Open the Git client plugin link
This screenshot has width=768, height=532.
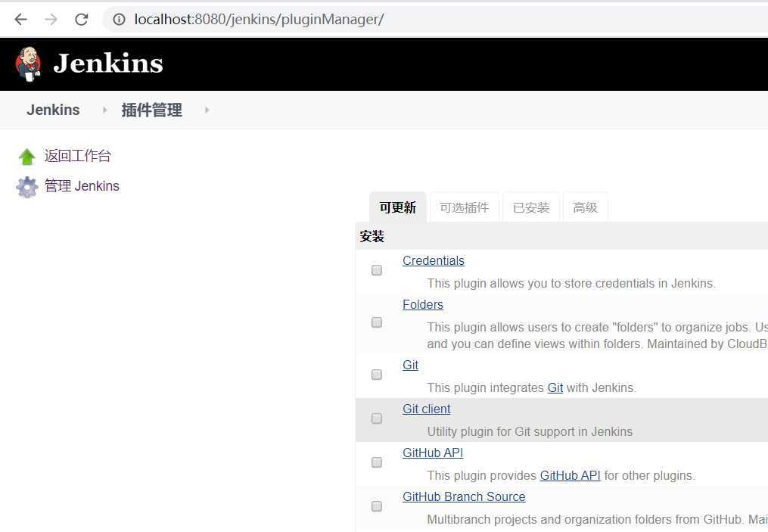pyautogui.click(x=427, y=409)
